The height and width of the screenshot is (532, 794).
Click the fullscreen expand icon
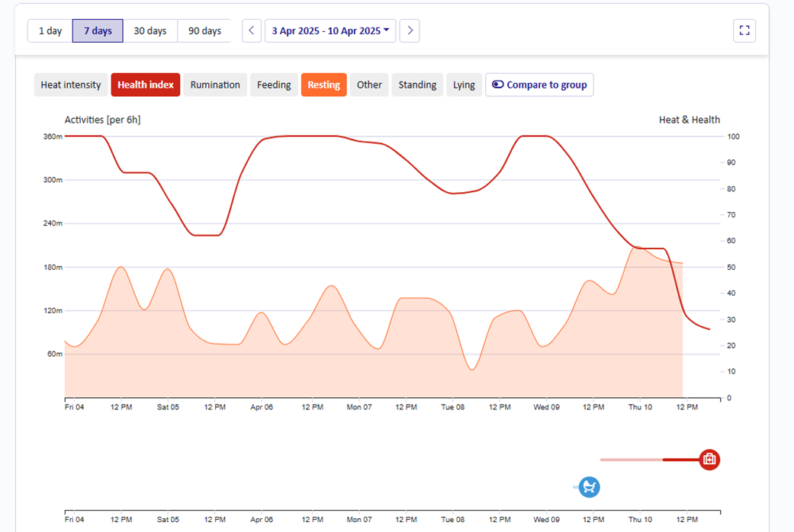pyautogui.click(x=744, y=30)
